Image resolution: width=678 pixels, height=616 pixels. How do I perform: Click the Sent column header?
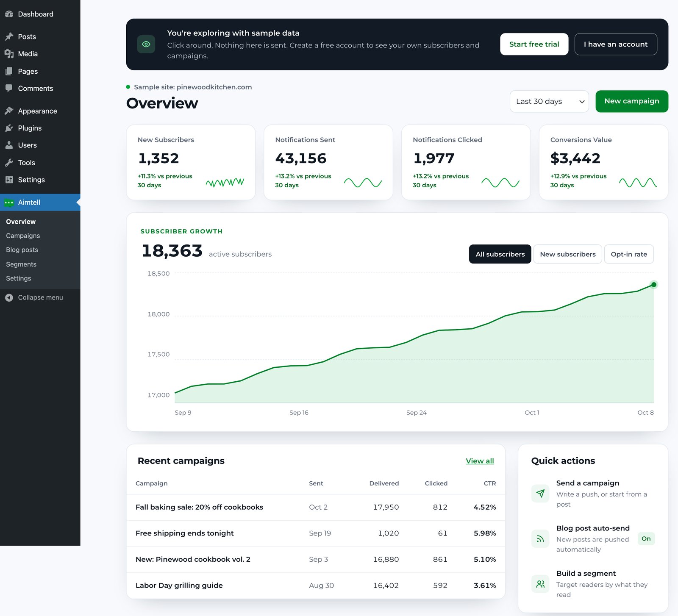click(316, 483)
